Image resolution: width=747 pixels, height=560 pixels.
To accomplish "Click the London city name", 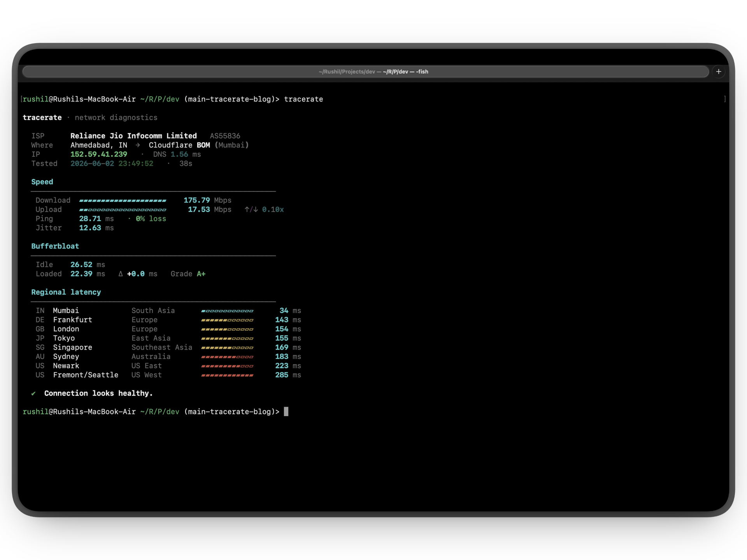I will [x=66, y=329].
